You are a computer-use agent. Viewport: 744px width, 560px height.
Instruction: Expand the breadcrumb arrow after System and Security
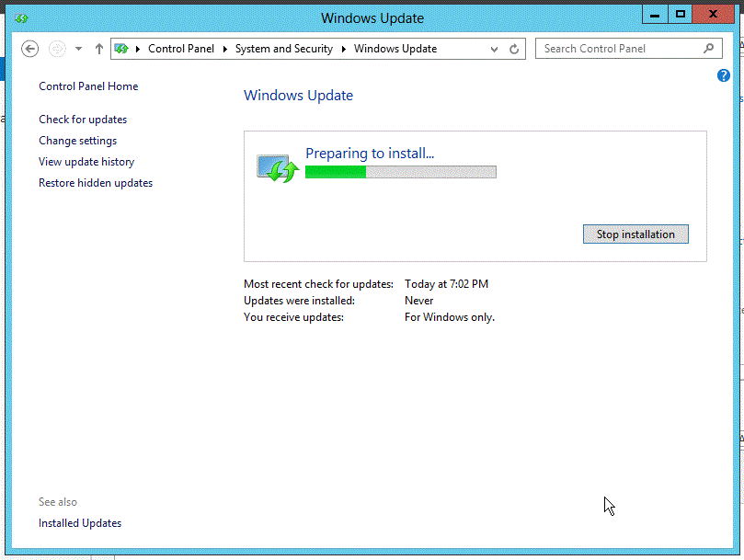click(x=344, y=48)
